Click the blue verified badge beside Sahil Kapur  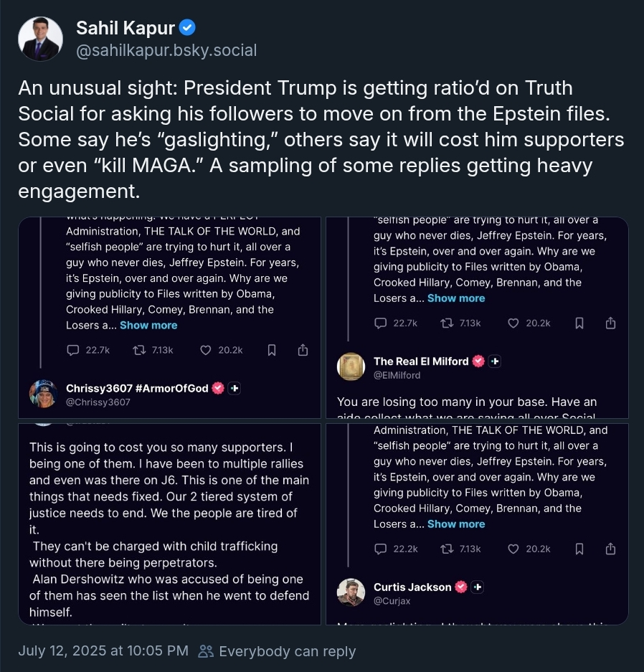click(x=187, y=28)
